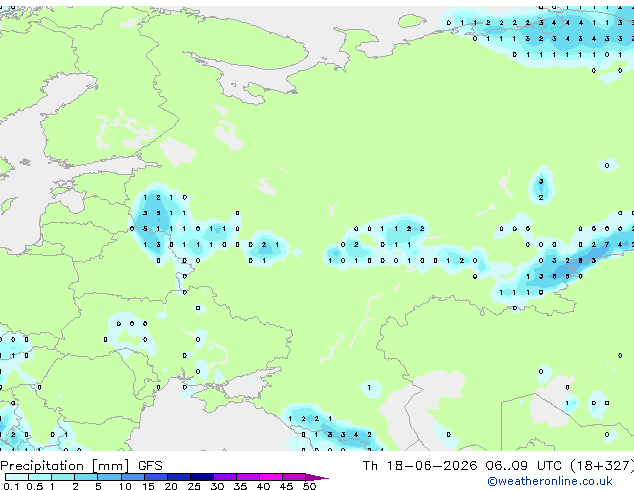Click the 15–20 mm legend color swatch
The height and width of the screenshot is (490, 634).
[x=155, y=477]
